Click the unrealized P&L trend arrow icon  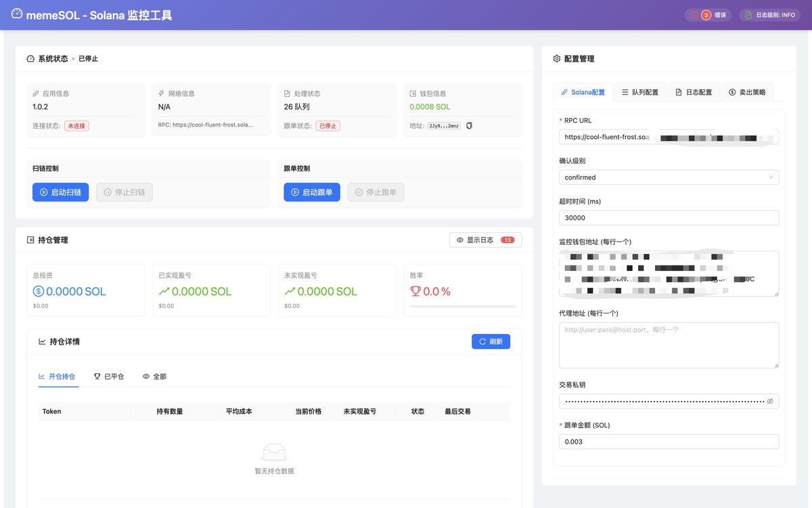[290, 292]
